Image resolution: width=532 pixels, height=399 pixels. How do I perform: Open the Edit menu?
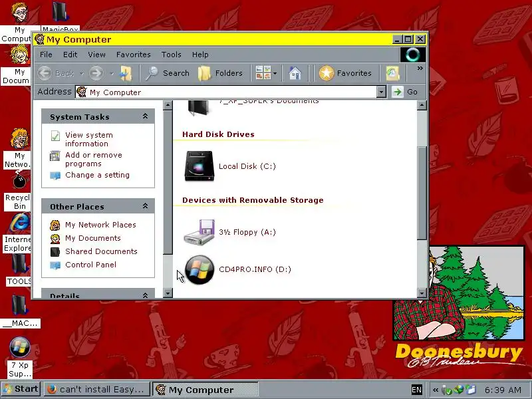coord(70,55)
